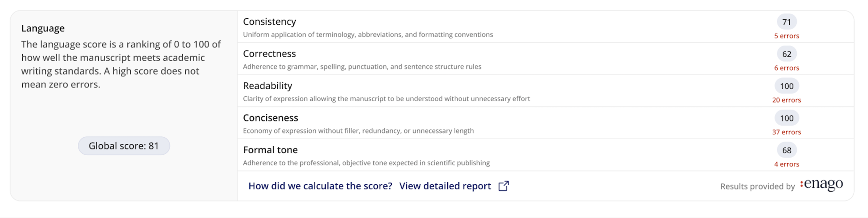Click the Conciseness score badge 100
Image resolution: width=868 pixels, height=218 pixels.
click(x=787, y=118)
